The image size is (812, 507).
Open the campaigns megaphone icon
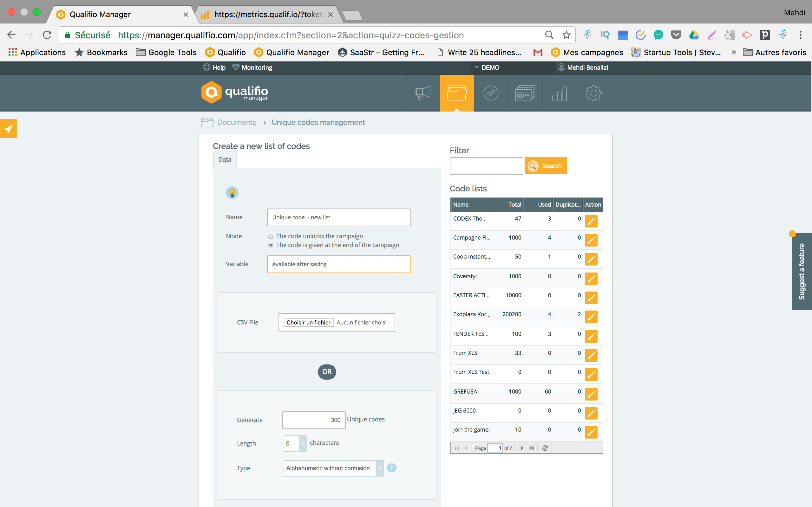tap(422, 93)
